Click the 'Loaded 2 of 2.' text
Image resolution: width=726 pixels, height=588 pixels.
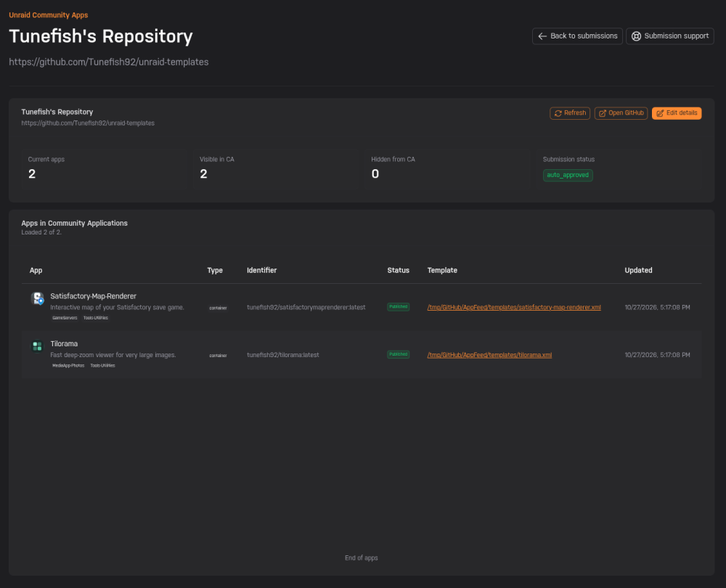(41, 232)
